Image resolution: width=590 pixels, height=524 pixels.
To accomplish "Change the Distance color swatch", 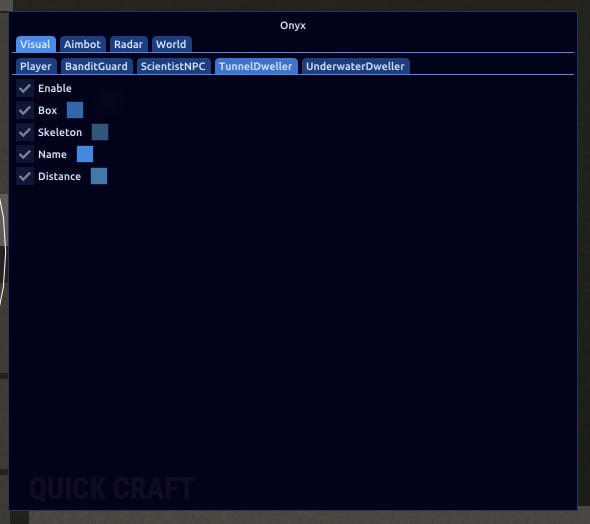I will coord(99,176).
